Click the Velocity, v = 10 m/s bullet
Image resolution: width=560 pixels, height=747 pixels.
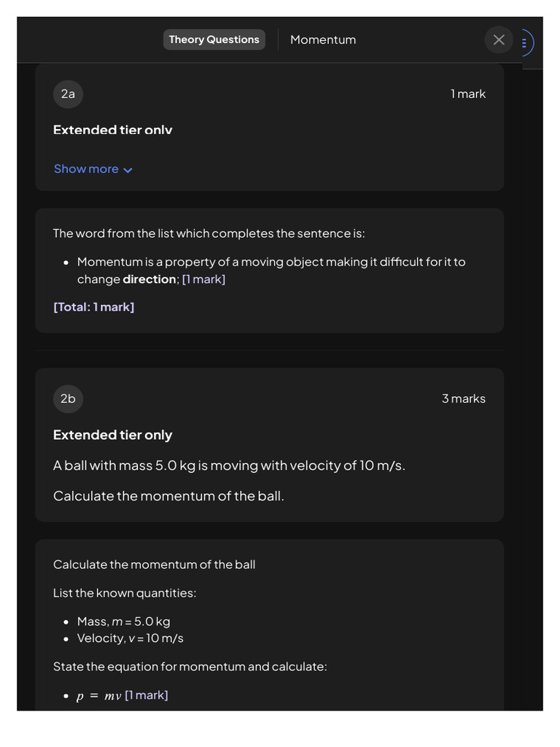pos(130,638)
